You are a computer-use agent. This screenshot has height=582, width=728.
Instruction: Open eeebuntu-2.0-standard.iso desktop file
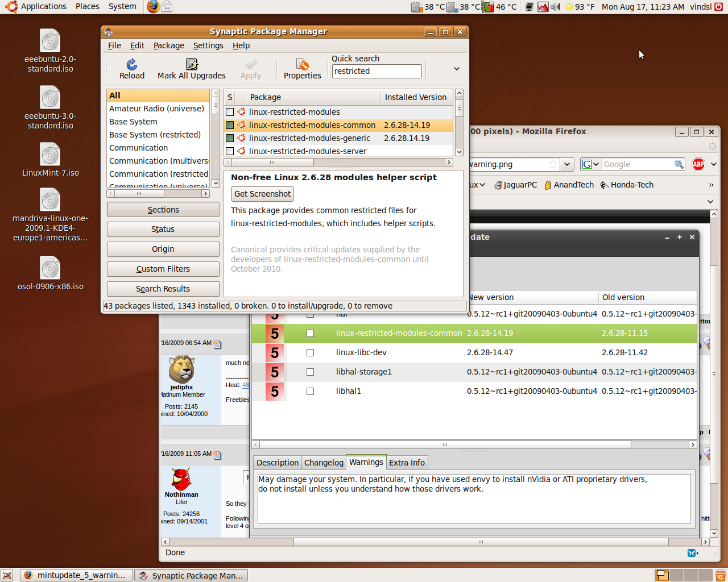click(x=50, y=51)
